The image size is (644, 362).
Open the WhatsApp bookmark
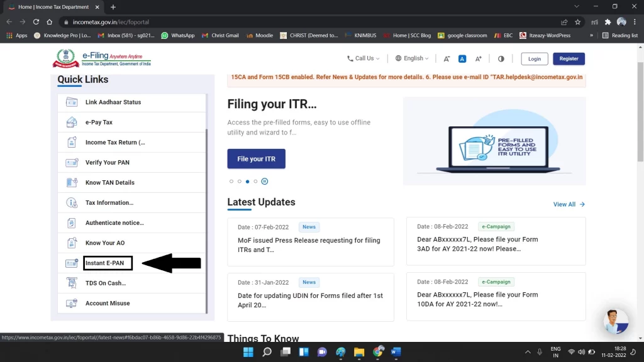[178, 36]
